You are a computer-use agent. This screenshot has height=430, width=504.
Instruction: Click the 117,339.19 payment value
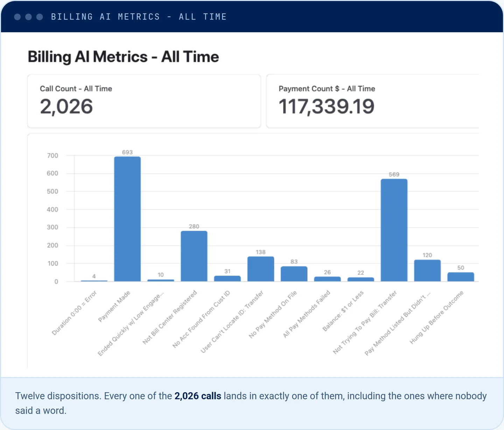coord(327,106)
